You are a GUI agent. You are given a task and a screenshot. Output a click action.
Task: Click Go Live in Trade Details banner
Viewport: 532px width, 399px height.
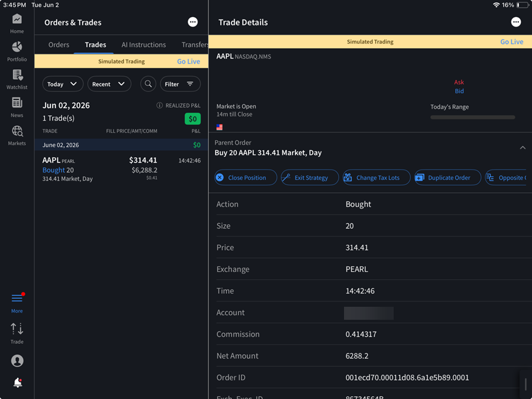[512, 42]
